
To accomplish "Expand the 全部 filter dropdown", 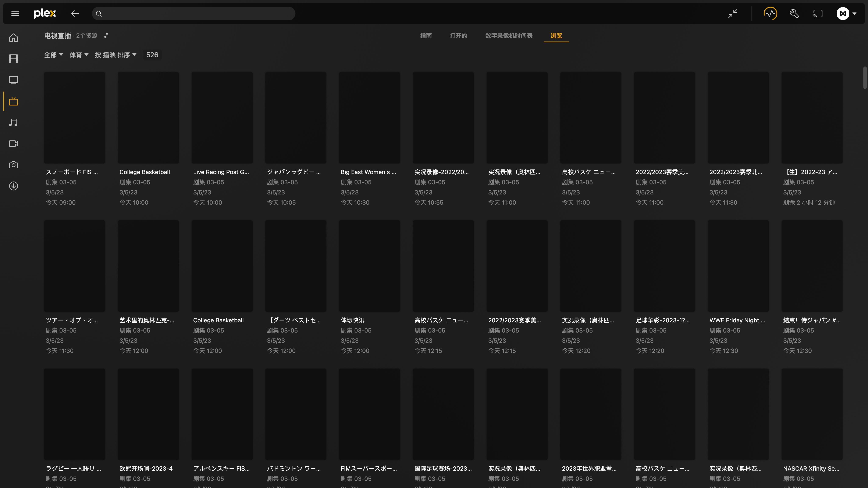I will pos(53,55).
